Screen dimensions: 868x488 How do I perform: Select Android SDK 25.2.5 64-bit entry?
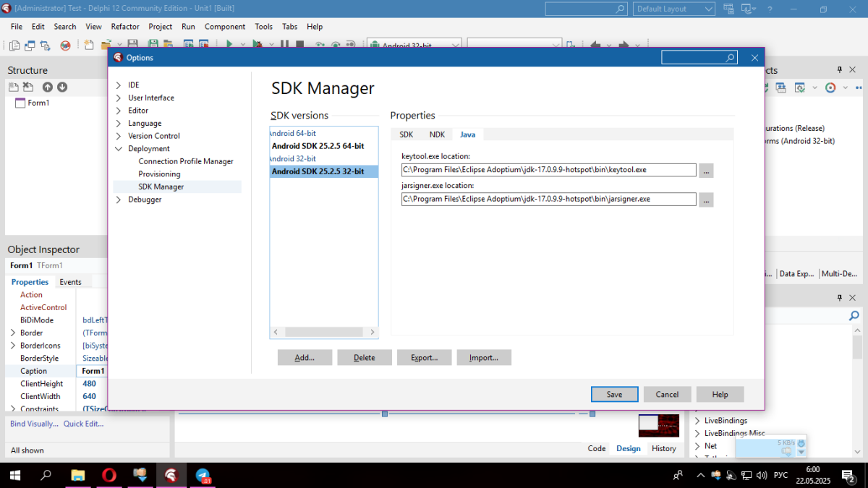(318, 146)
